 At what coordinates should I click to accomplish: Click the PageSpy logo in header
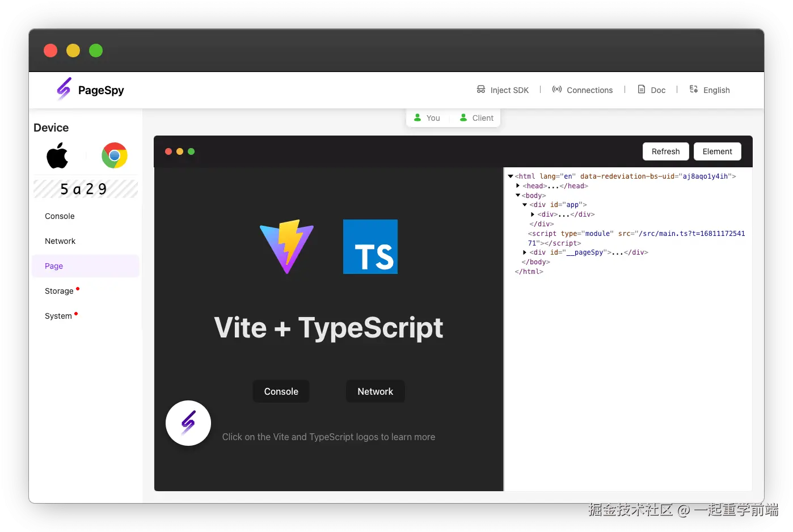[64, 89]
